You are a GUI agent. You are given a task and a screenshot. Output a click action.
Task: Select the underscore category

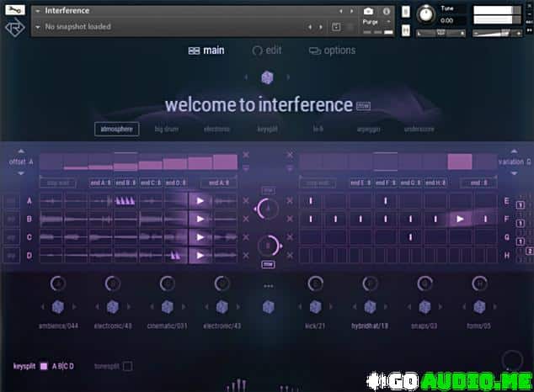(419, 130)
